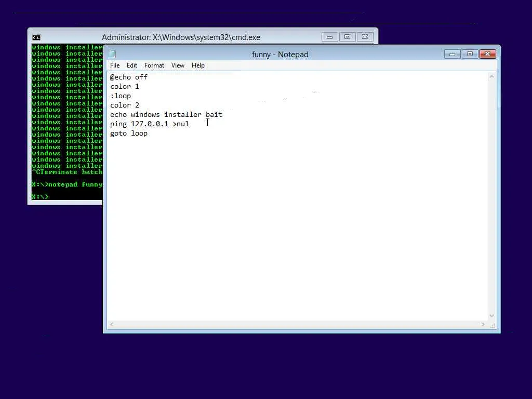
Task: Click Notepad horizontal scrollbar right arrow
Action: (483, 324)
